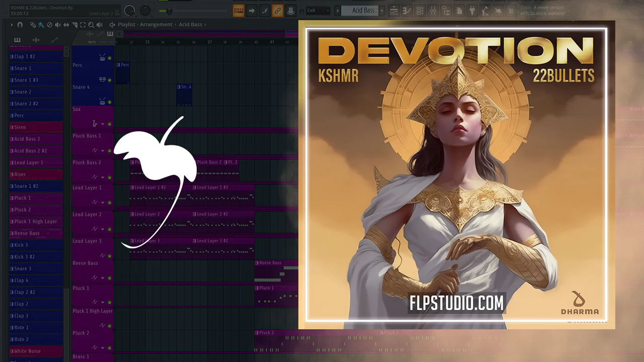Image resolution: width=644 pixels, height=362 pixels.
Task: Mute the Reese Bass track
Action: click(110, 278)
